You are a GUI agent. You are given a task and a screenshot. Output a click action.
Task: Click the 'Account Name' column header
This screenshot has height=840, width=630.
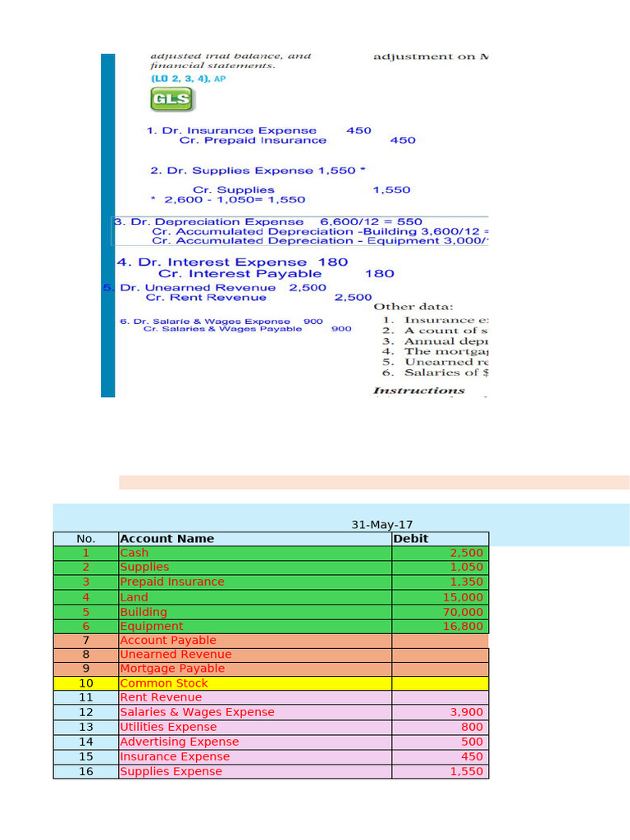coord(255,539)
